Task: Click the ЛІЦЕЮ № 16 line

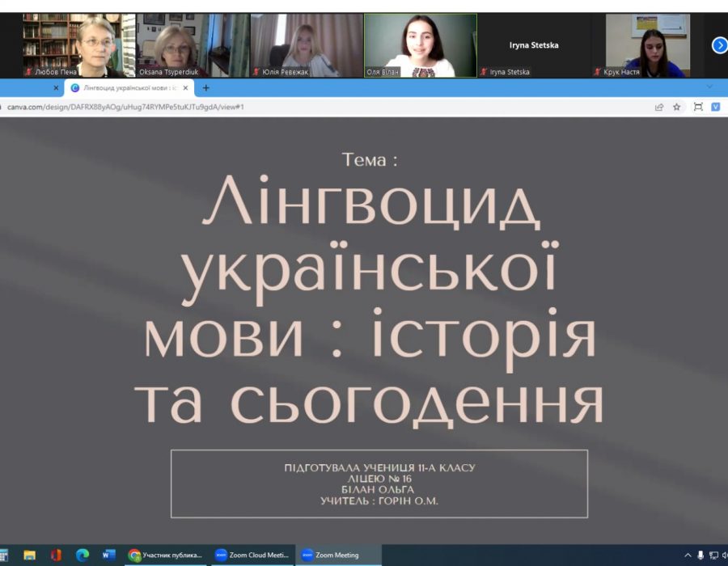Action: 379,479
